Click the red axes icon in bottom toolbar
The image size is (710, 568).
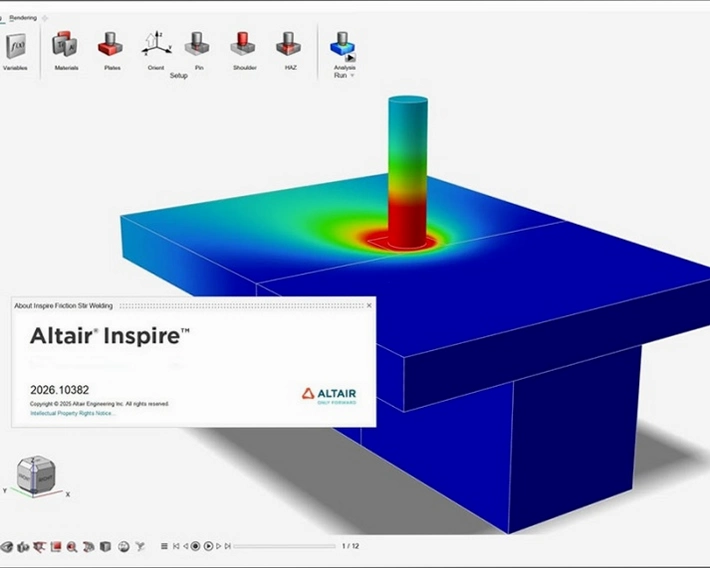tap(40, 547)
